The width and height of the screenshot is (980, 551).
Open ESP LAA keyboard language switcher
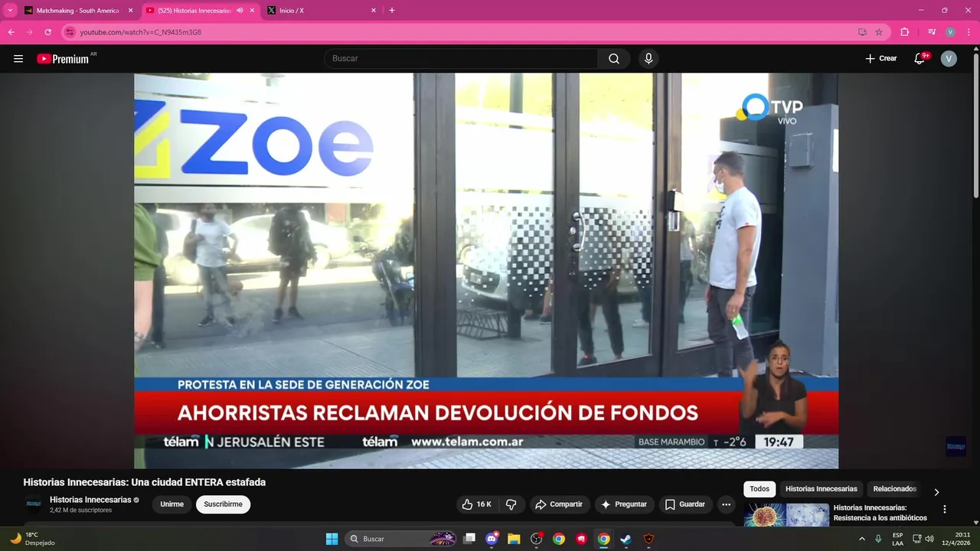(x=897, y=539)
